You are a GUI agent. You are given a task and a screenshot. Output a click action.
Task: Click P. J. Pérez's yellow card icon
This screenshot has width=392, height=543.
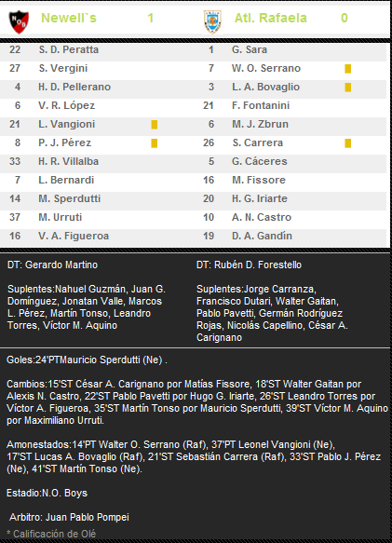click(x=155, y=143)
